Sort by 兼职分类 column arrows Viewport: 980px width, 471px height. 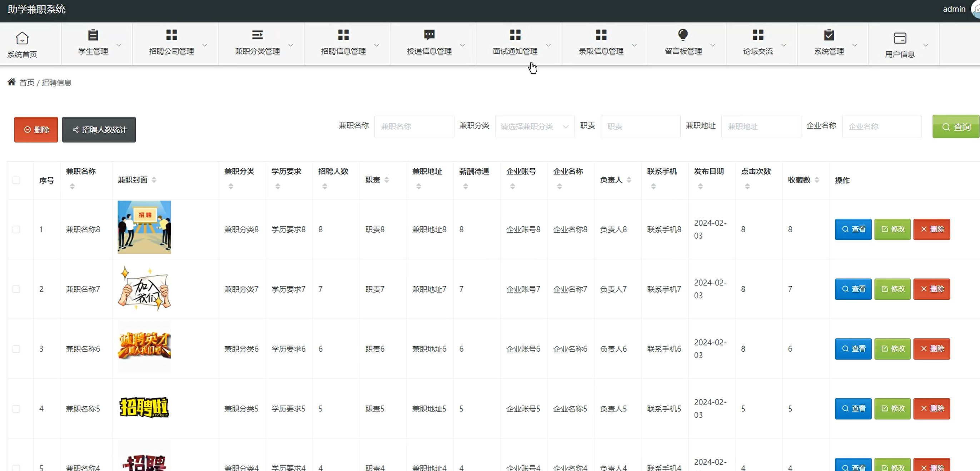tap(231, 187)
